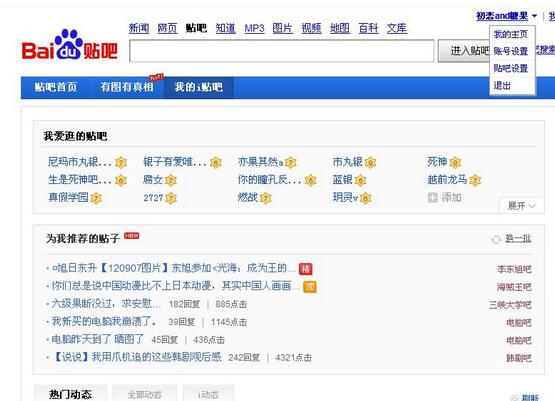Click the 知道 link in top navigation

225,28
